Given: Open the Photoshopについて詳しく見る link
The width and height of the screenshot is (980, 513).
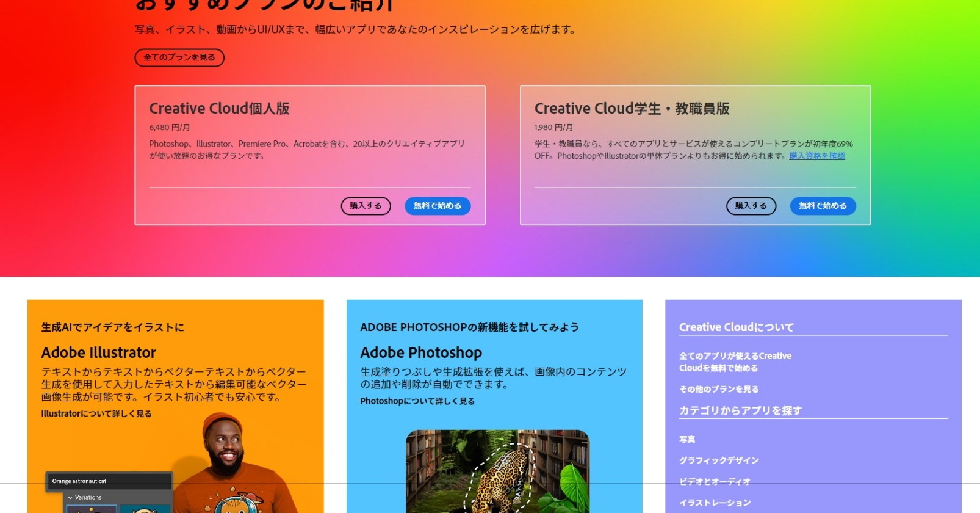Looking at the screenshot, I should pyautogui.click(x=417, y=401).
